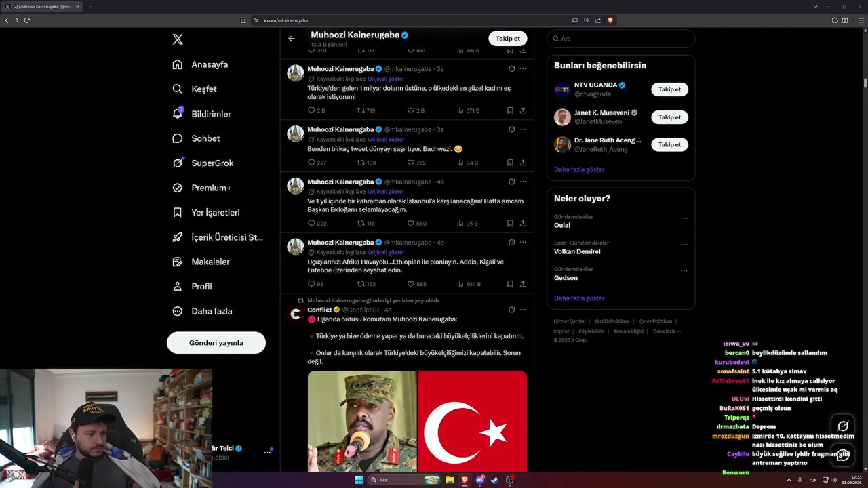The height and width of the screenshot is (488, 868).
Task: Click the browser address bar URL
Action: (285, 20)
